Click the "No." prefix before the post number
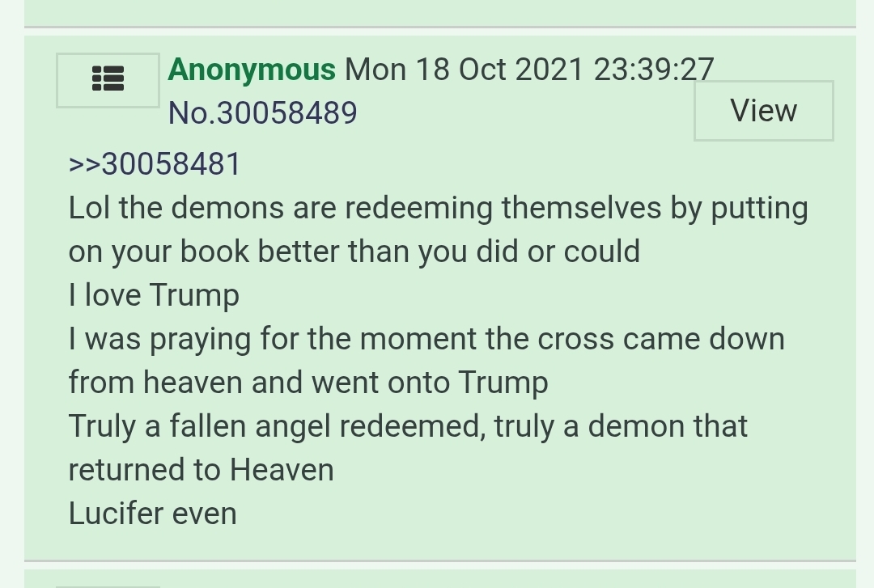The height and width of the screenshot is (588, 874). (x=193, y=113)
